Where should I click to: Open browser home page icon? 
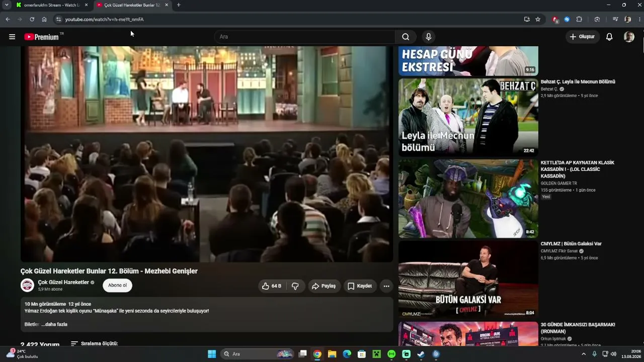click(44, 19)
